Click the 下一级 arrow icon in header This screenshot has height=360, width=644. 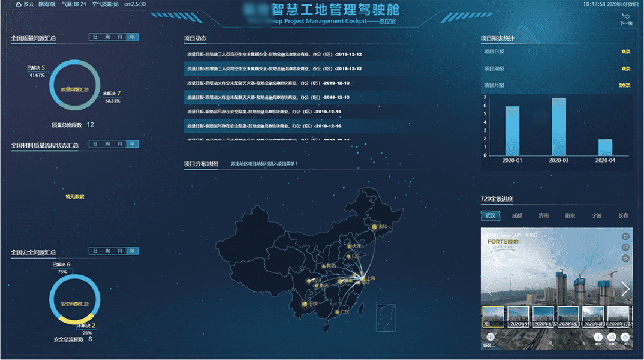626,17
